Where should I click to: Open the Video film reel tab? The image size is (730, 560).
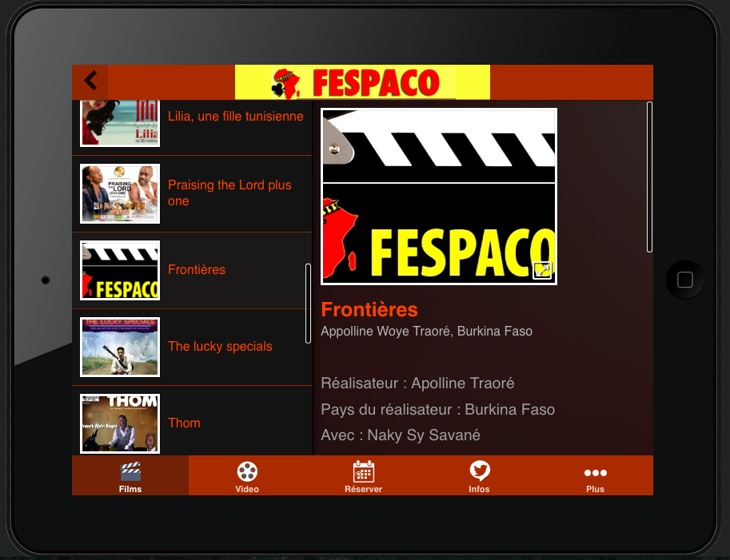tap(247, 476)
